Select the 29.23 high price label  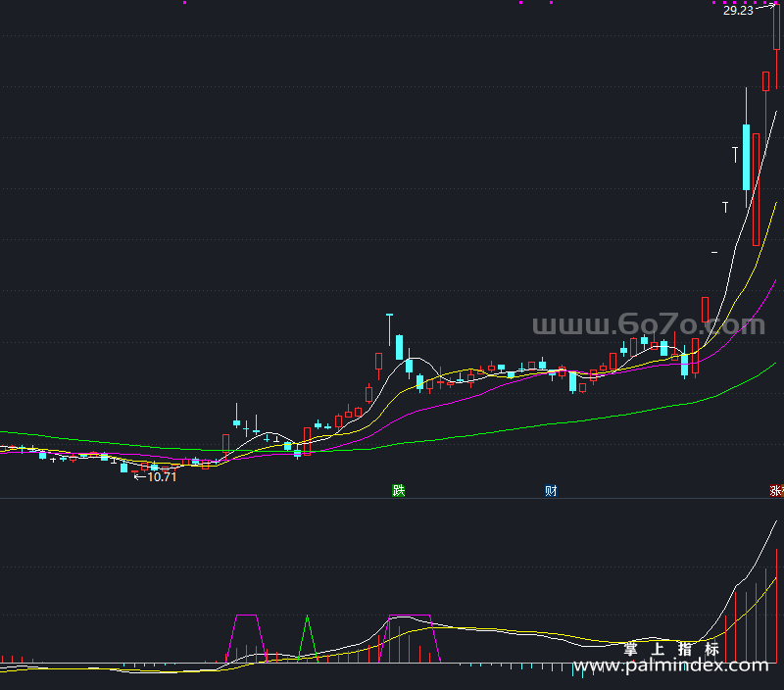[x=738, y=11]
